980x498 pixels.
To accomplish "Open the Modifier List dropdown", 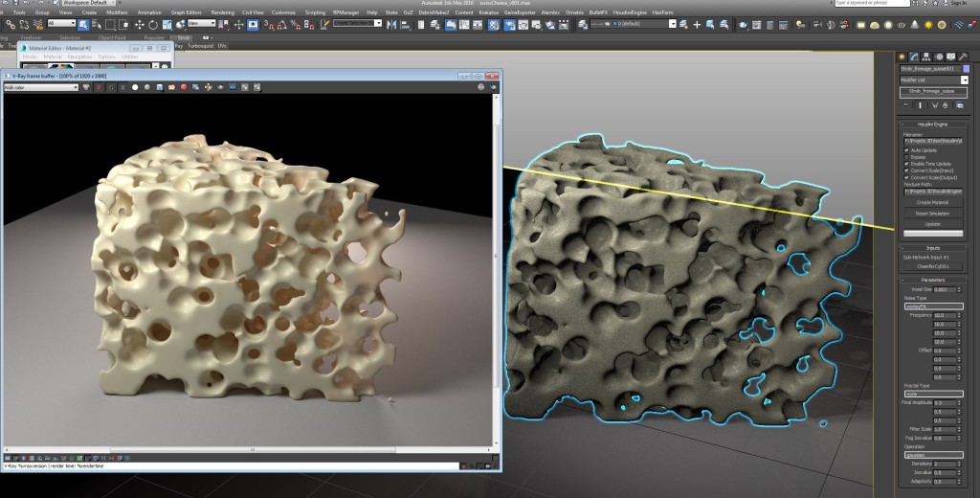I will (x=932, y=79).
